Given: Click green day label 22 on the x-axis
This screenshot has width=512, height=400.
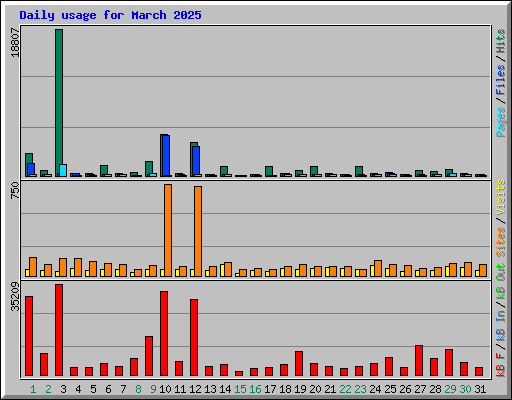Looking at the screenshot, I should (345, 389).
